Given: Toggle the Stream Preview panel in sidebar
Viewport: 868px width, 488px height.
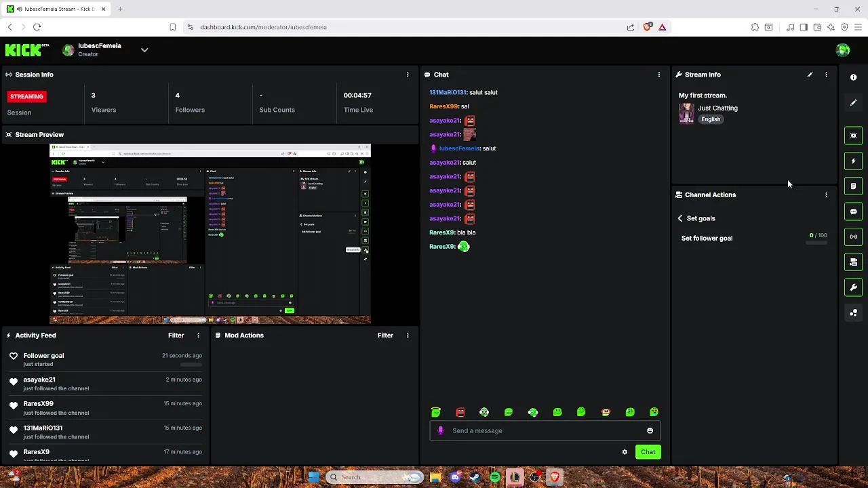Looking at the screenshot, I should point(854,136).
